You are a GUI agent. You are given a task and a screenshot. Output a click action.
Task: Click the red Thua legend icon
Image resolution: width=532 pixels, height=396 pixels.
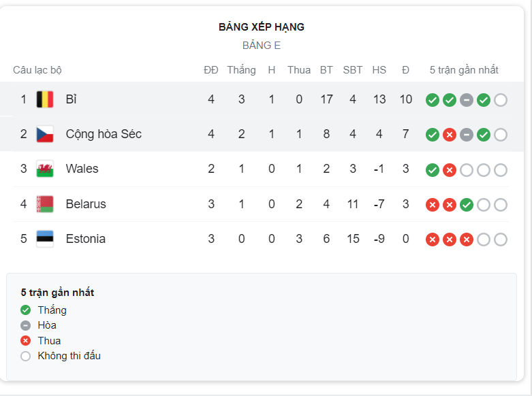point(25,340)
